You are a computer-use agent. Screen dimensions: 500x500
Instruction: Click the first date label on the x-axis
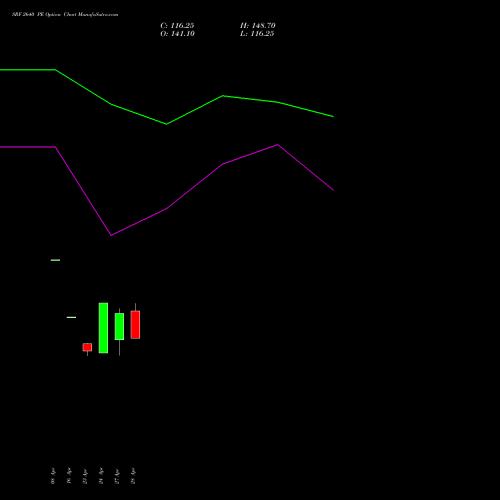click(x=53, y=476)
